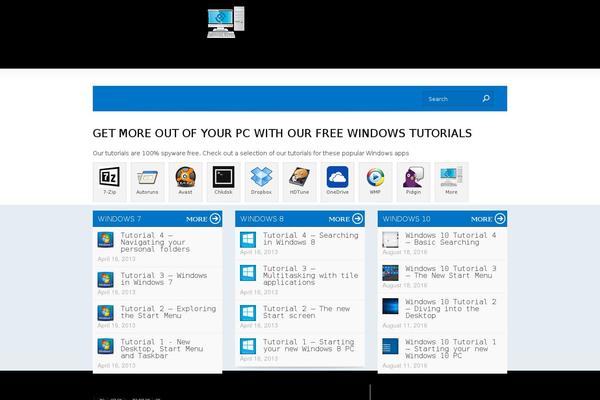Open Windows 10 Tutorial 3 – The New Start Menu
The height and width of the screenshot is (400, 600).
tap(450, 272)
